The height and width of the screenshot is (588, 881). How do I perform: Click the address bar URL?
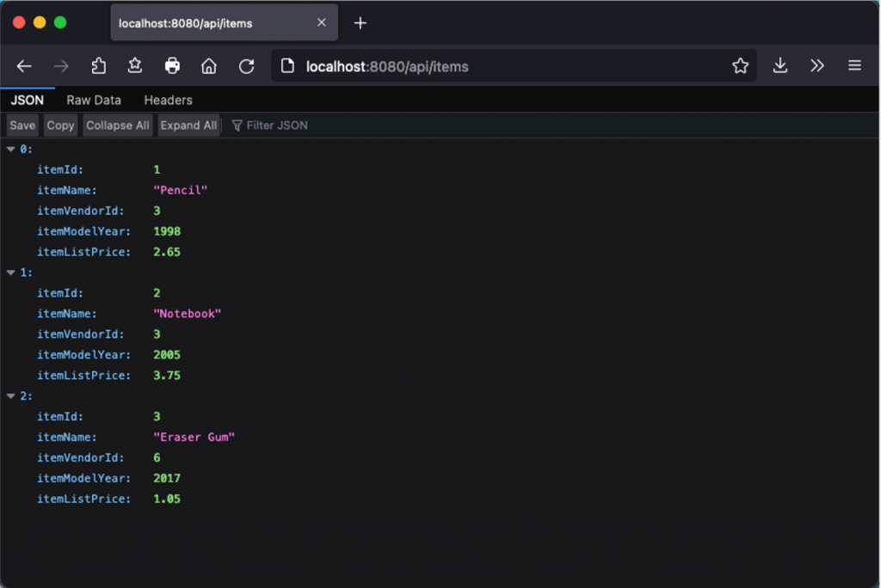coord(387,67)
